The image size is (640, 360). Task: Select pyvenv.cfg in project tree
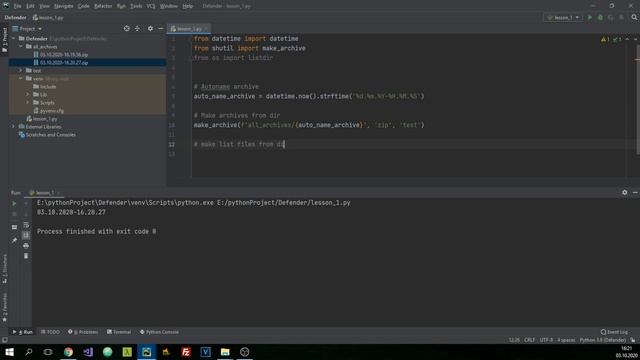point(52,111)
